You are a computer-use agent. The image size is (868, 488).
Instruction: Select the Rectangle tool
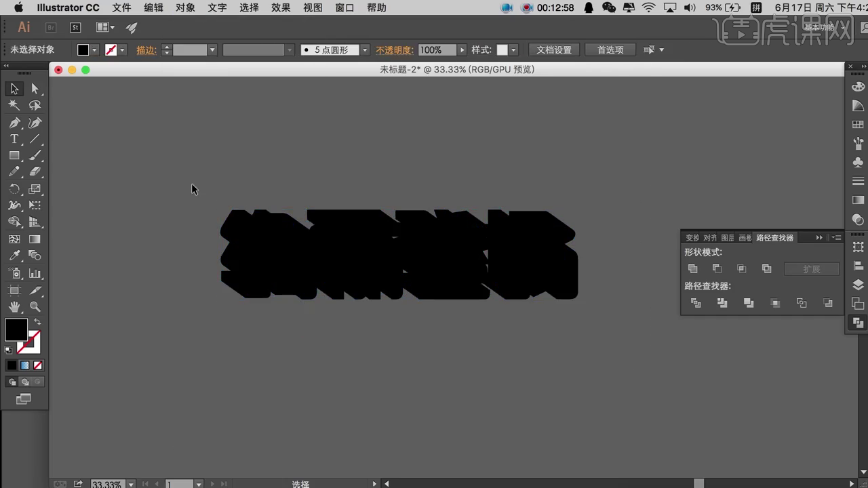pyautogui.click(x=14, y=155)
